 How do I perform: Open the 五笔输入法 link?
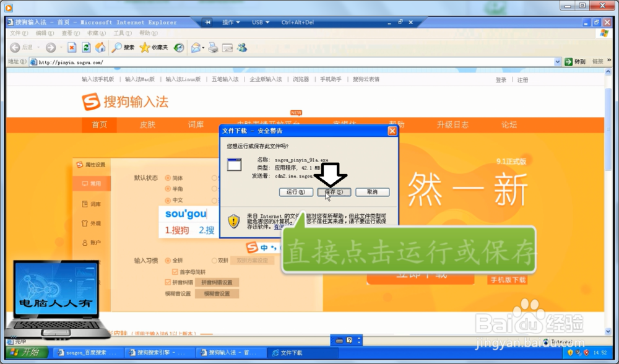point(225,79)
